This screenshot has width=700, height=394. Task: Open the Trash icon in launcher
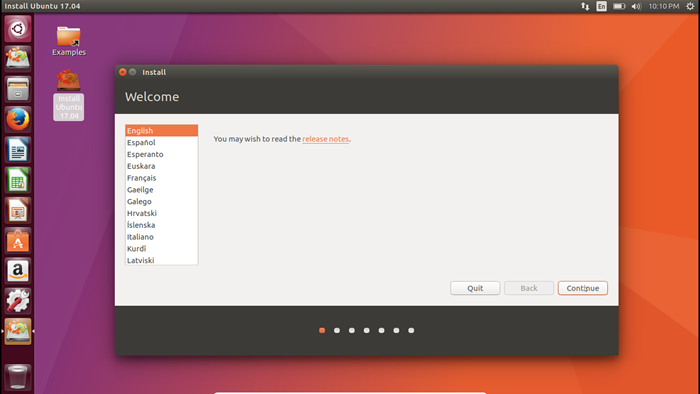pyautogui.click(x=18, y=377)
